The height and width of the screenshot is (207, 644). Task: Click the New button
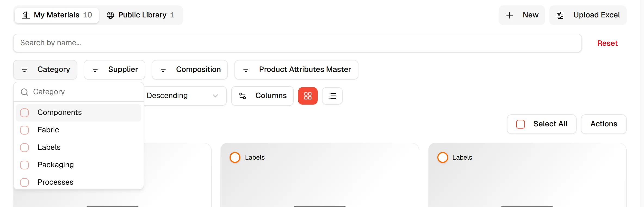522,15
